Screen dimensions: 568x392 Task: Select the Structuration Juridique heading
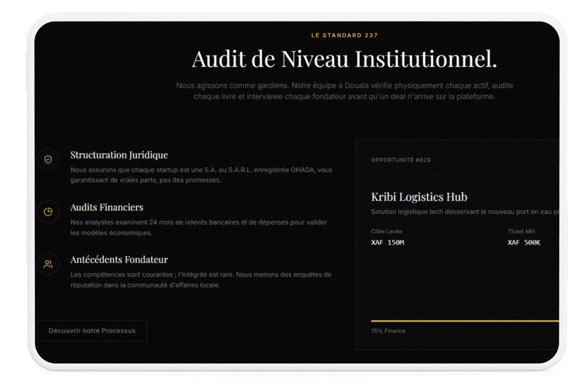[119, 155]
